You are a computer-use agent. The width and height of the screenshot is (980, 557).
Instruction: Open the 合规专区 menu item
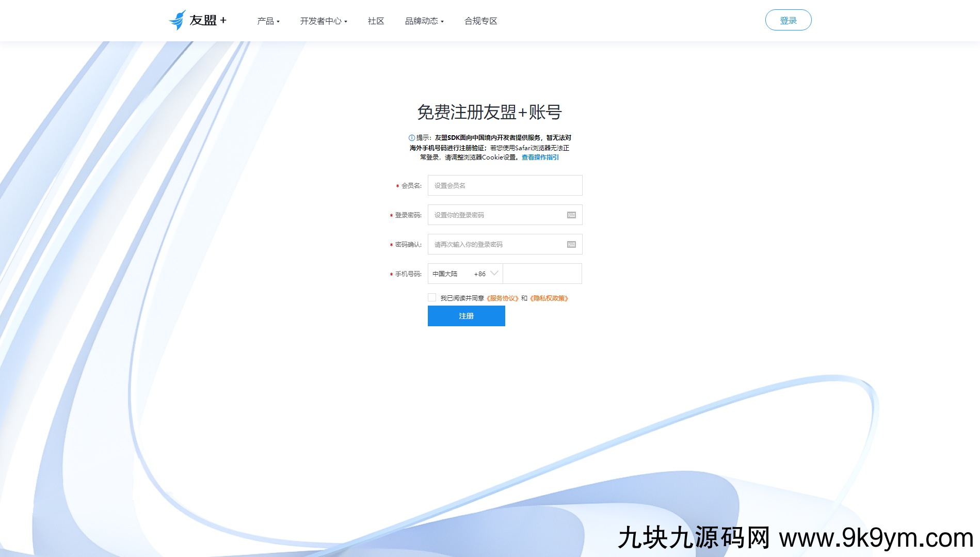[x=480, y=21]
